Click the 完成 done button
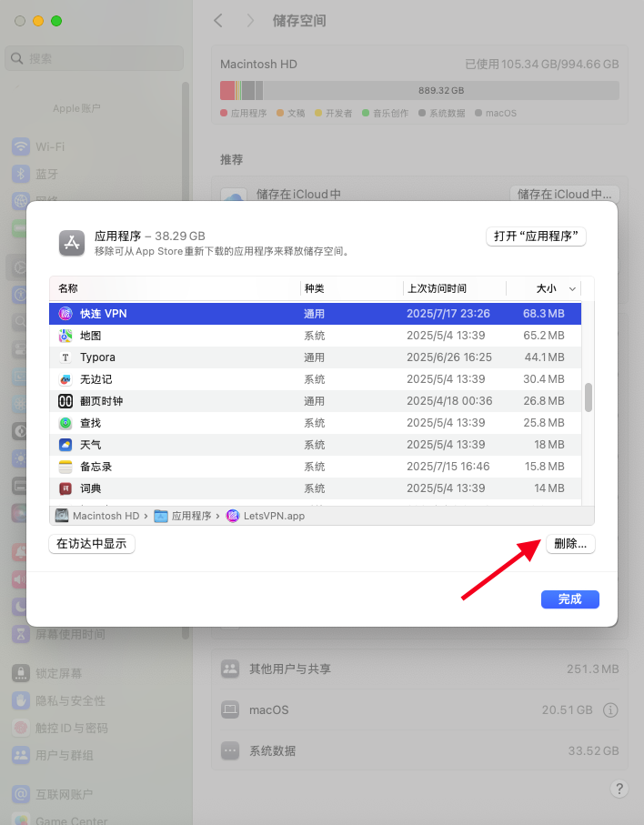 [569, 599]
